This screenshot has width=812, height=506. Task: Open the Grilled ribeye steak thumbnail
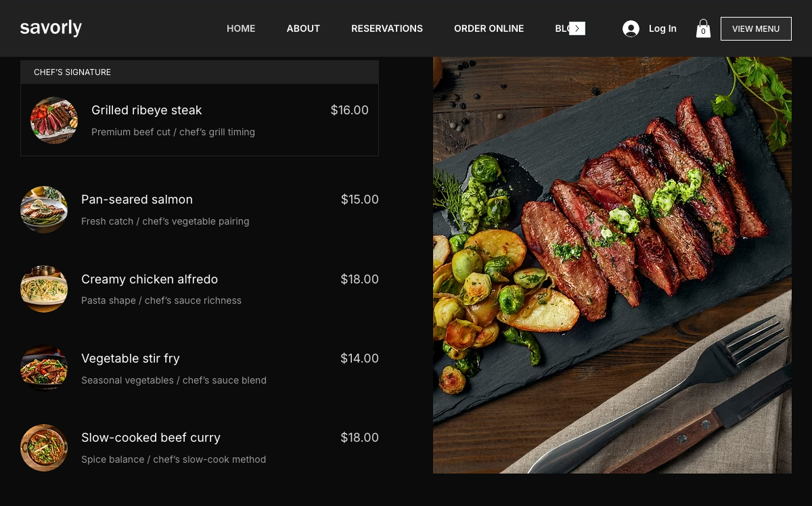(x=54, y=120)
